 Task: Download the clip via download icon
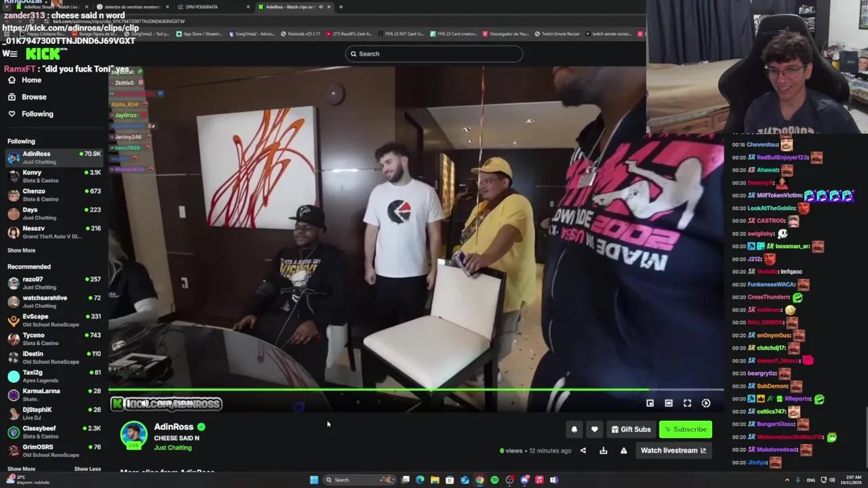[x=604, y=450]
